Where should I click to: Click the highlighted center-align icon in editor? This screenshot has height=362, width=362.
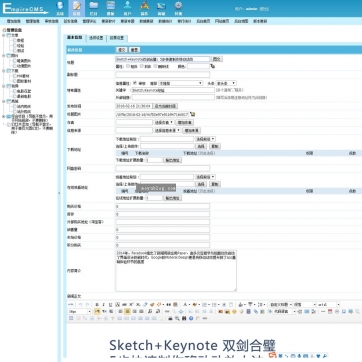pos(127,311)
